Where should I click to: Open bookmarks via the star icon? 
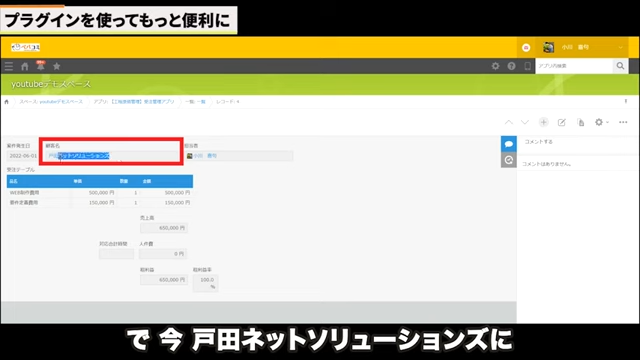tap(56, 66)
